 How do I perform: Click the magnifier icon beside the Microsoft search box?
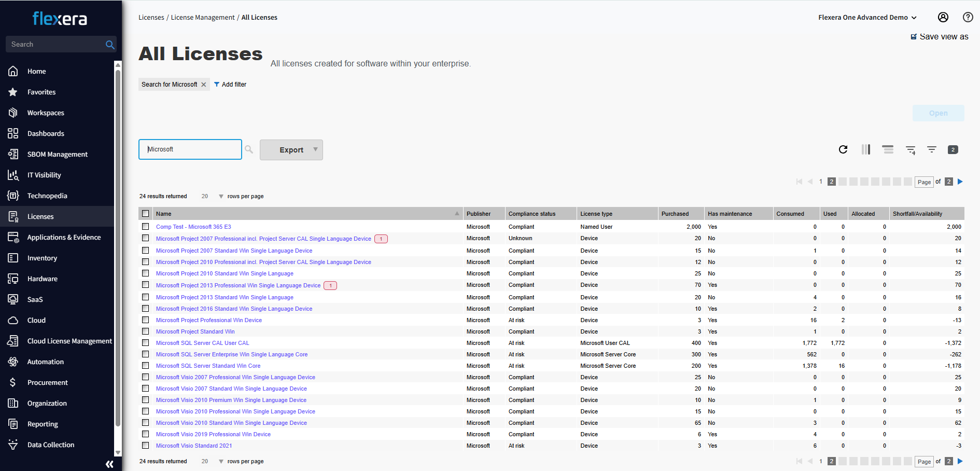[x=249, y=149]
